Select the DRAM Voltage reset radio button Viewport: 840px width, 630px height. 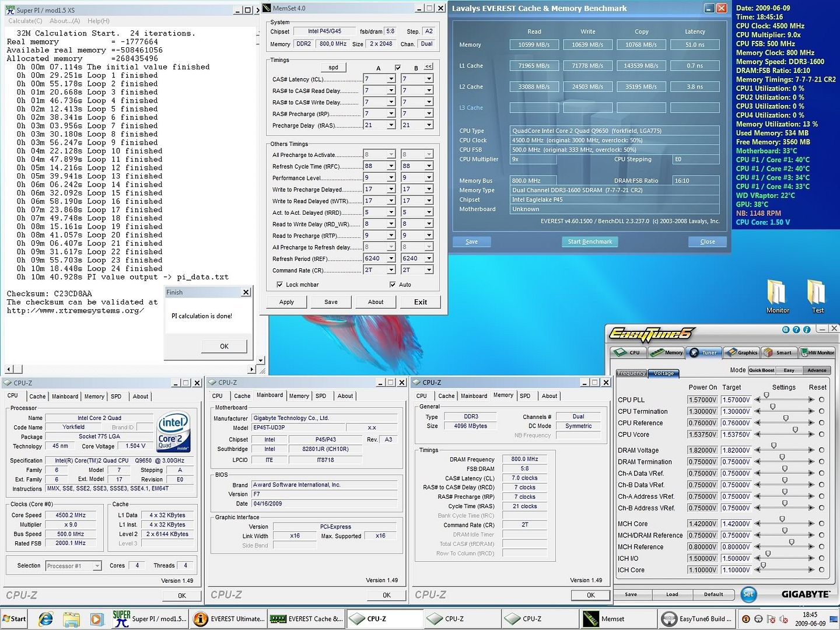822,450
